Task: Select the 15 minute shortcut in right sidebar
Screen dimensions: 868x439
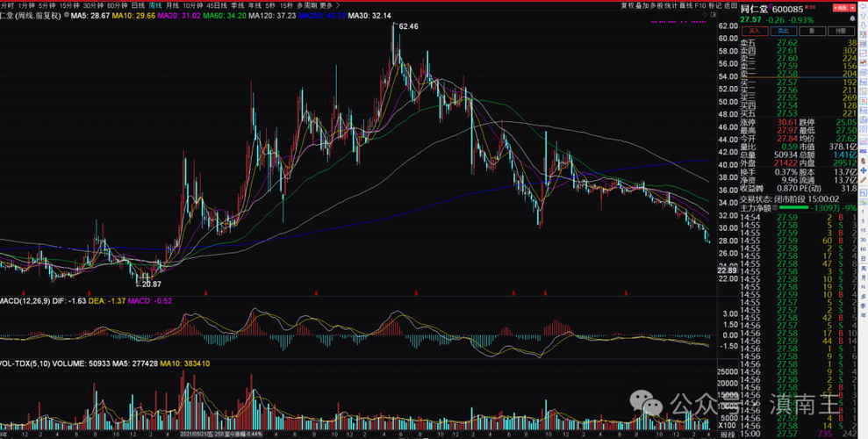Action: [863, 230]
